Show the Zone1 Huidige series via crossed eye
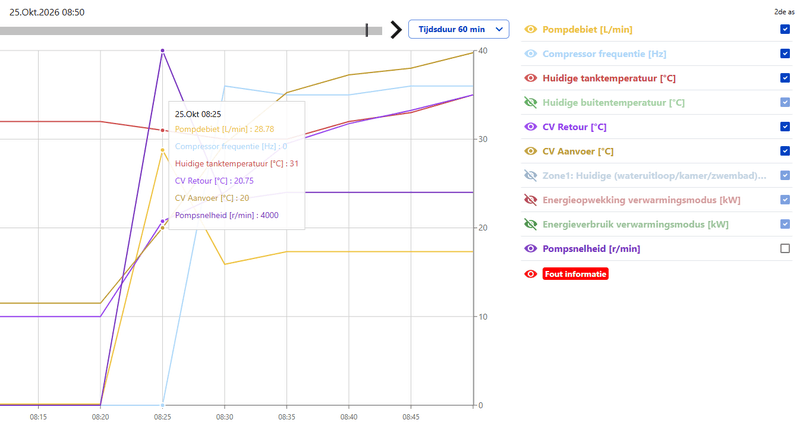This screenshot has height=429, width=800. pos(531,175)
